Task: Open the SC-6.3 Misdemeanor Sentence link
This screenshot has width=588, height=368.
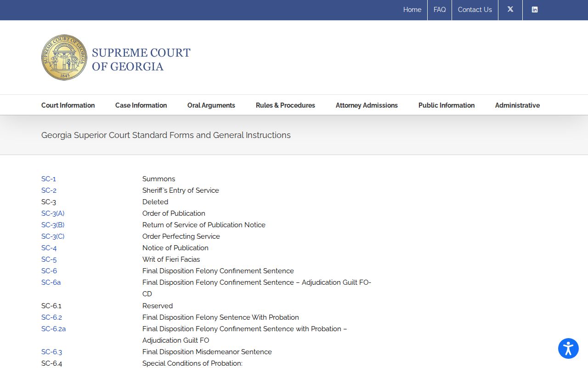Action: coord(51,352)
